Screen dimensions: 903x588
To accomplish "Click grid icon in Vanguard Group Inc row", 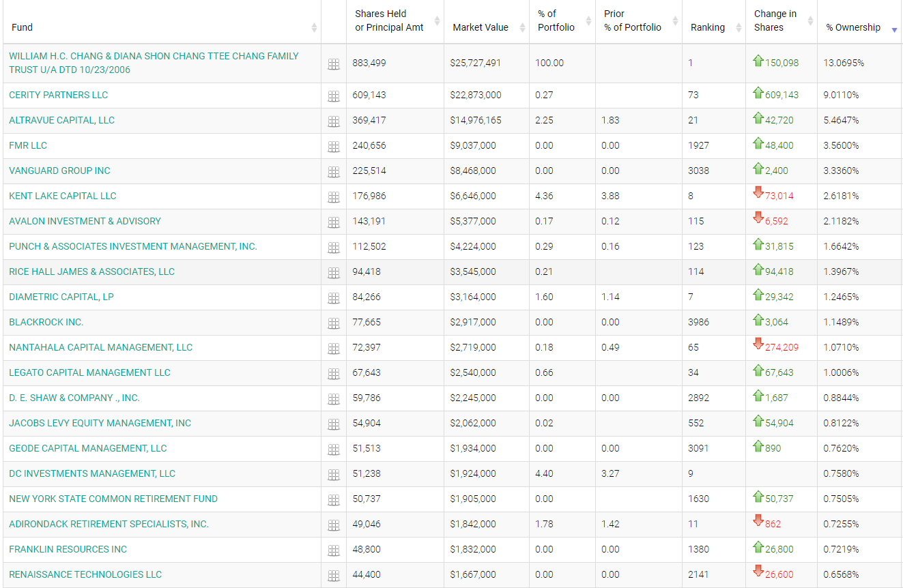I will point(334,172).
